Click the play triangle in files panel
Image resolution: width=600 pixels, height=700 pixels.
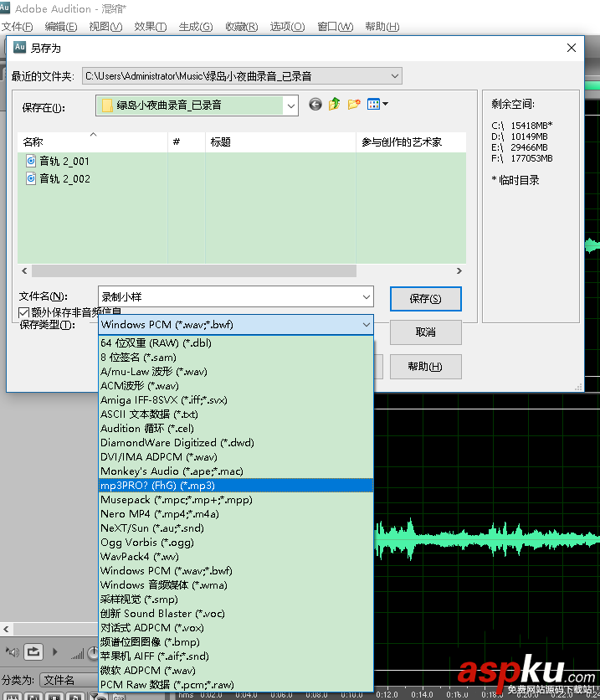pos(55,651)
